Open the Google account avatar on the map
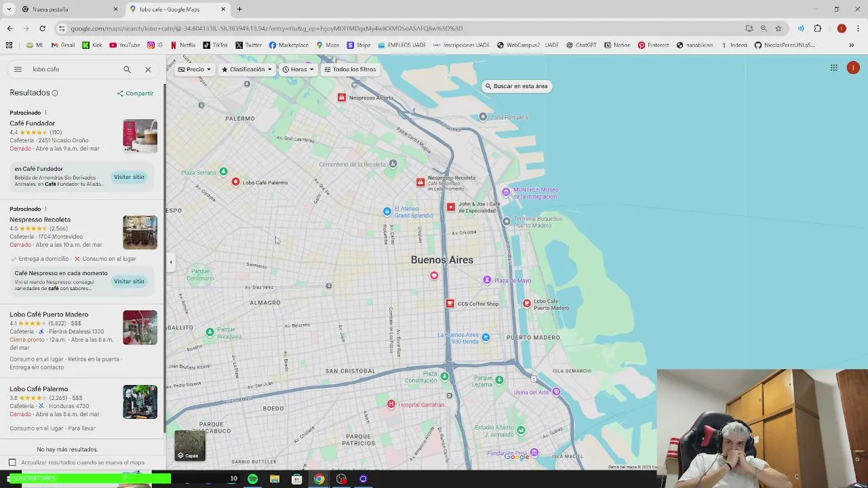868x488 pixels. [x=853, y=68]
